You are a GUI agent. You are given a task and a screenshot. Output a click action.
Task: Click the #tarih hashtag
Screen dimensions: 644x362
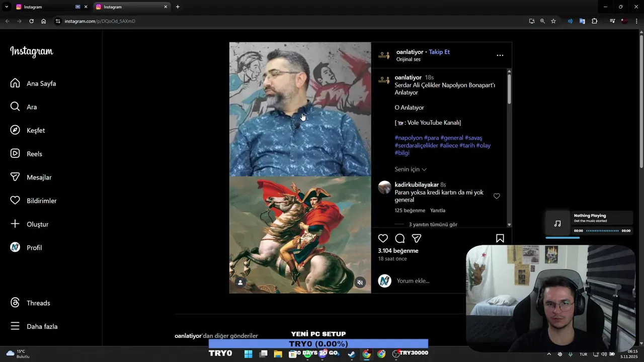click(467, 145)
